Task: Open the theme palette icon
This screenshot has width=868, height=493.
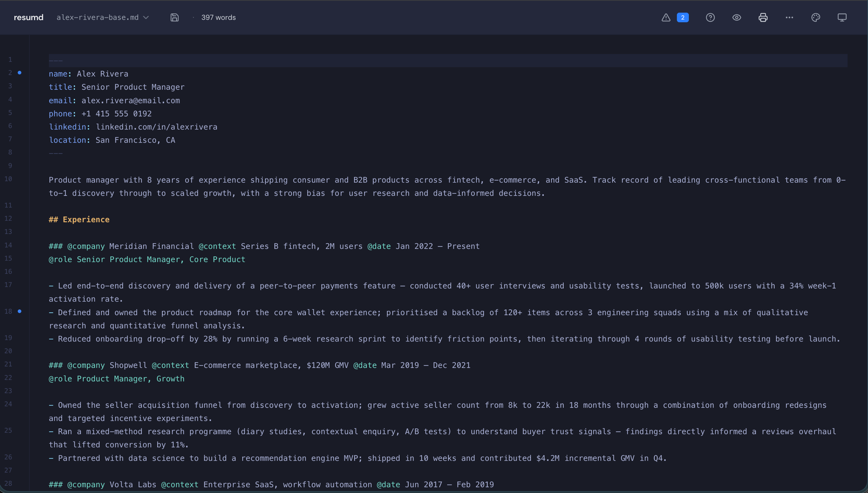Action: 815,17
